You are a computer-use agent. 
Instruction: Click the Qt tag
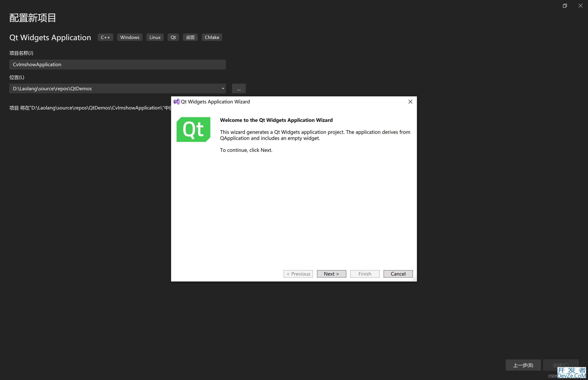pos(173,37)
